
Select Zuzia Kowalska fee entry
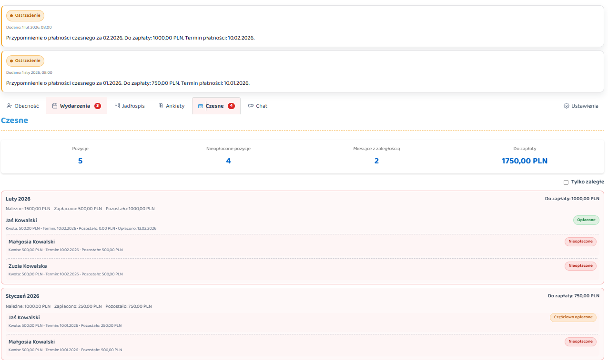[x=28, y=266]
